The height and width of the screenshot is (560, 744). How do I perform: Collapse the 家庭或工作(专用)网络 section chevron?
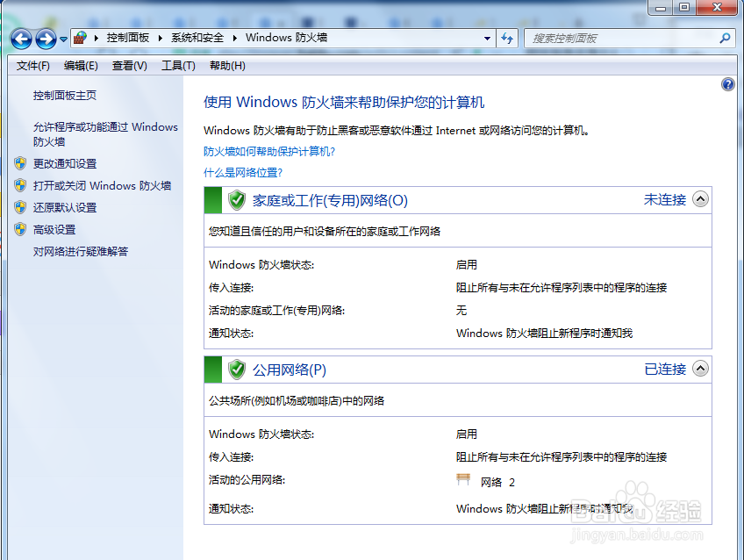[x=700, y=199]
